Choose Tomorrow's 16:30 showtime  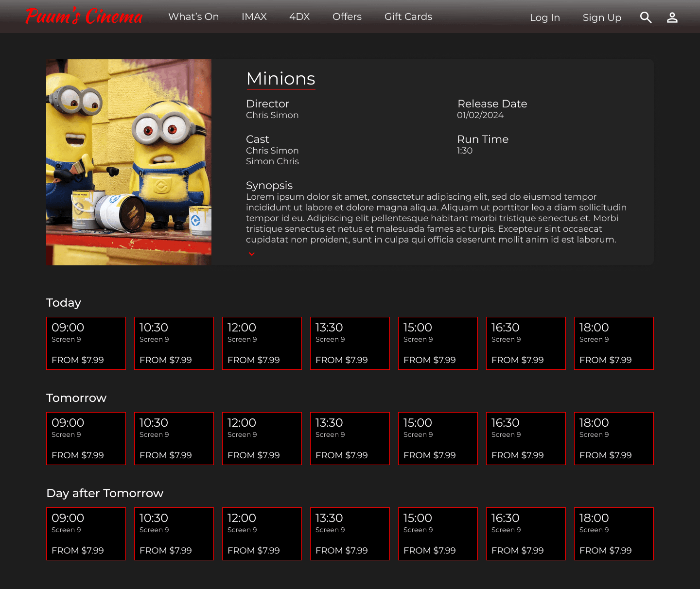pyautogui.click(x=526, y=439)
